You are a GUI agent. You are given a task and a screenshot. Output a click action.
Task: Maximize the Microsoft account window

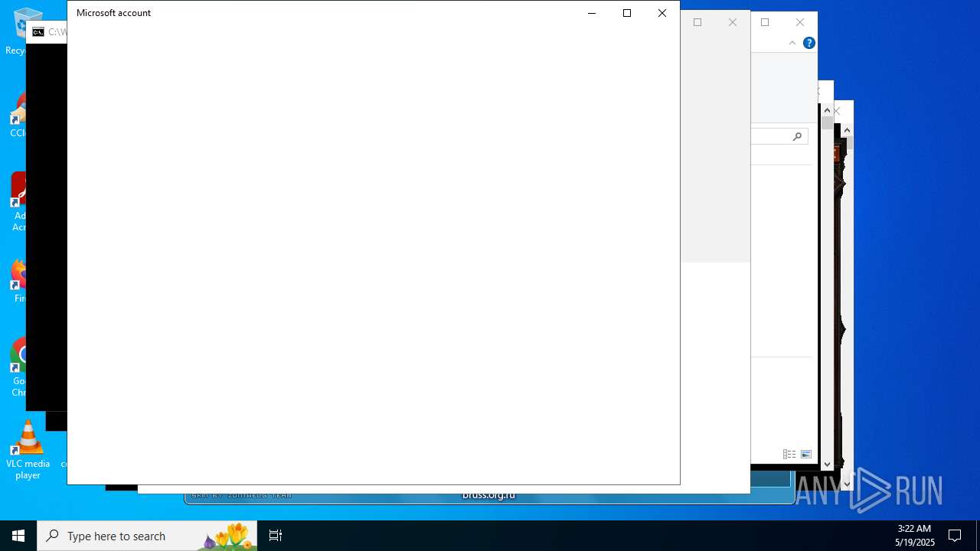(x=627, y=13)
